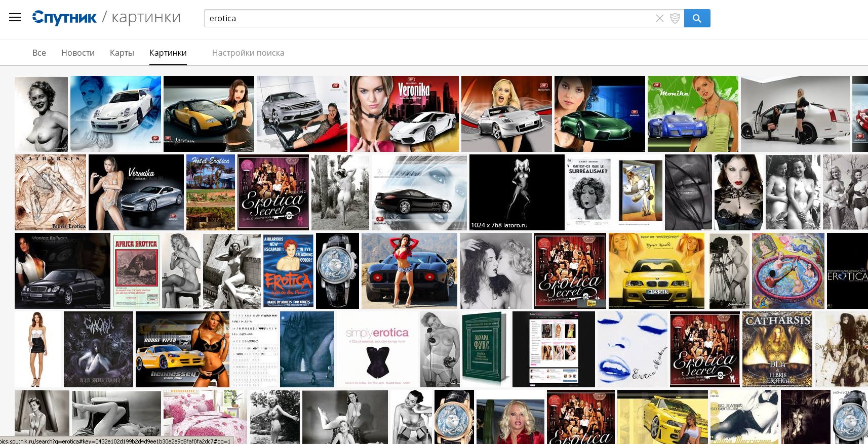Open Настройки поиска

(x=248, y=53)
